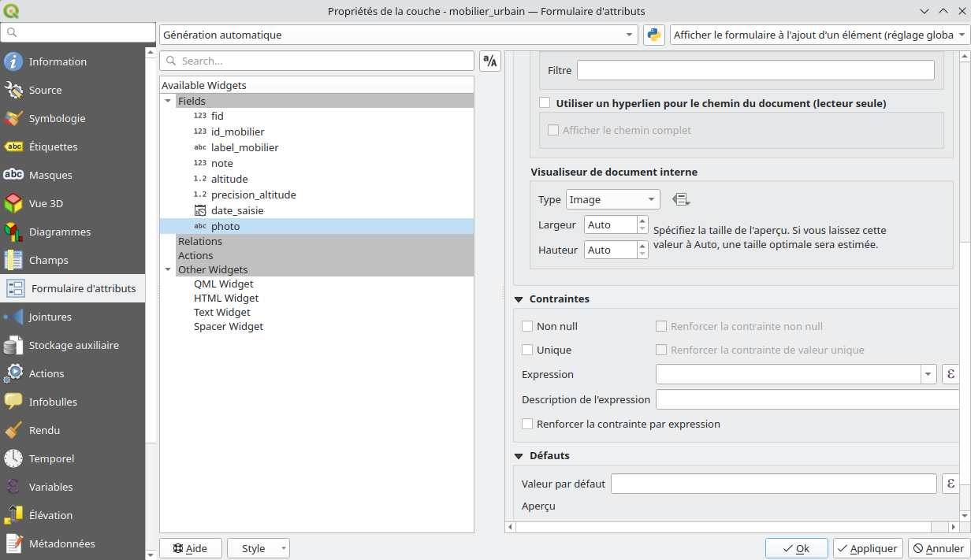Select date_saisie field in the tree

(236, 210)
